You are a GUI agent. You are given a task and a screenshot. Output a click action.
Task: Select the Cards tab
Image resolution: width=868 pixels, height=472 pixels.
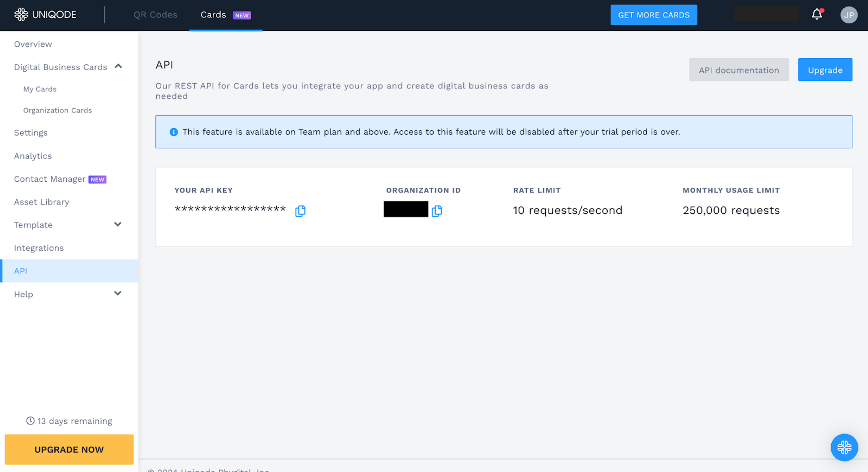click(213, 15)
